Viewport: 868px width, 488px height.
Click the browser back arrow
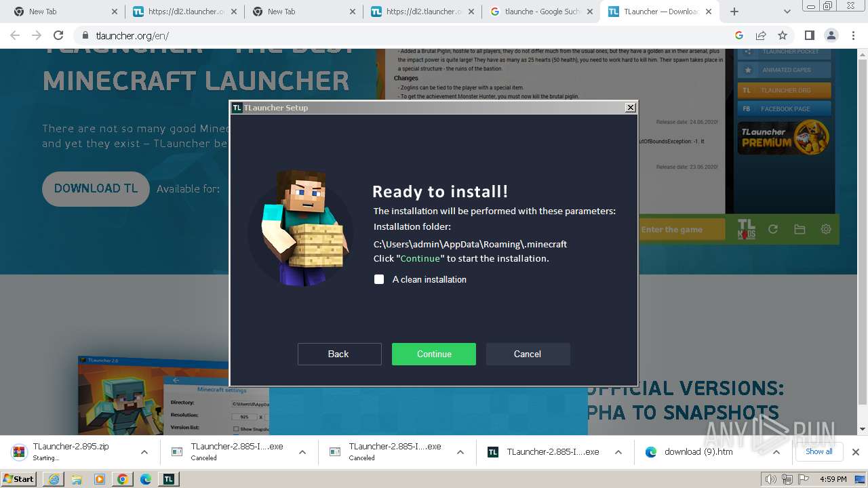coord(15,36)
